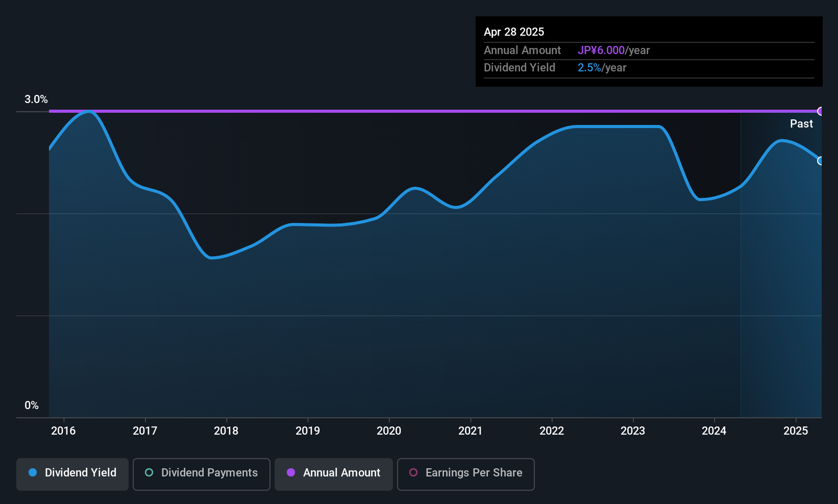
Task: Click the teal Dividend Payments legend circle
Action: click(149, 472)
